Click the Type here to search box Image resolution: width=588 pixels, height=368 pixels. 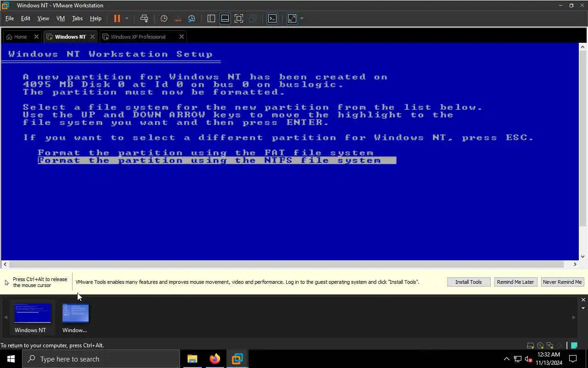coord(101,359)
